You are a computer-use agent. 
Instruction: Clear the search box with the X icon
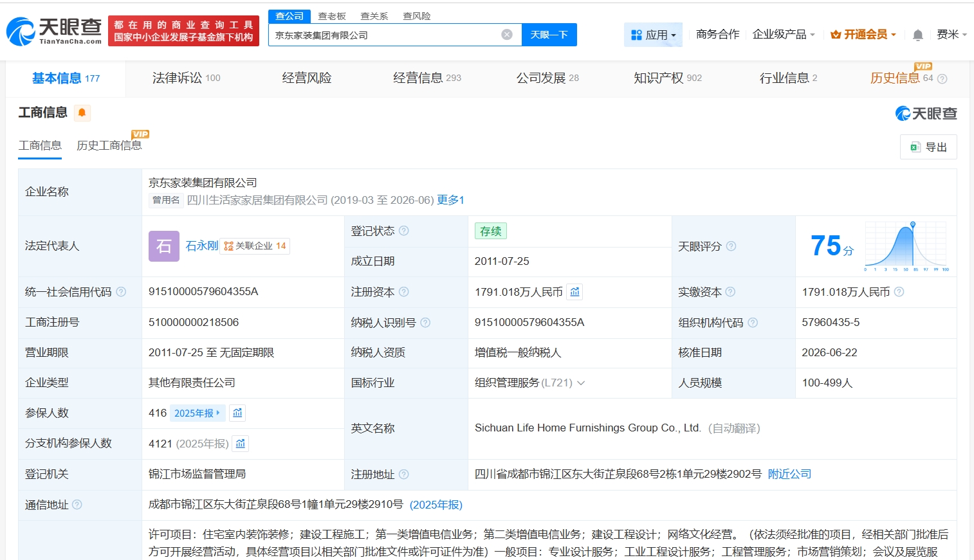[x=507, y=35]
